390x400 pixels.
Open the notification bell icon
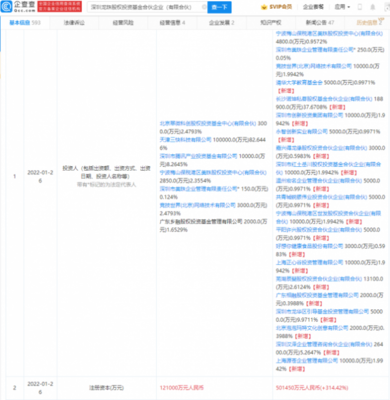click(x=373, y=7)
